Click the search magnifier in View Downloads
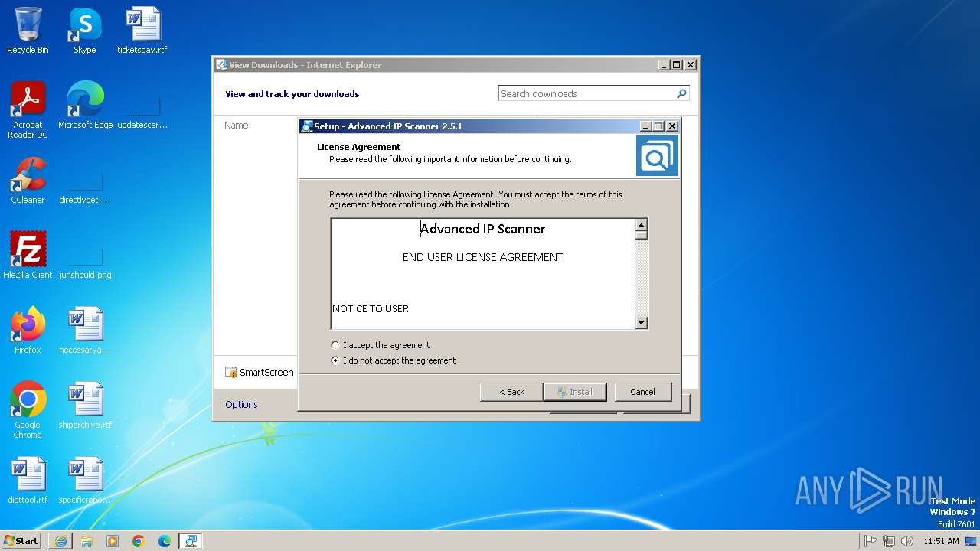This screenshot has width=980, height=551. click(681, 93)
